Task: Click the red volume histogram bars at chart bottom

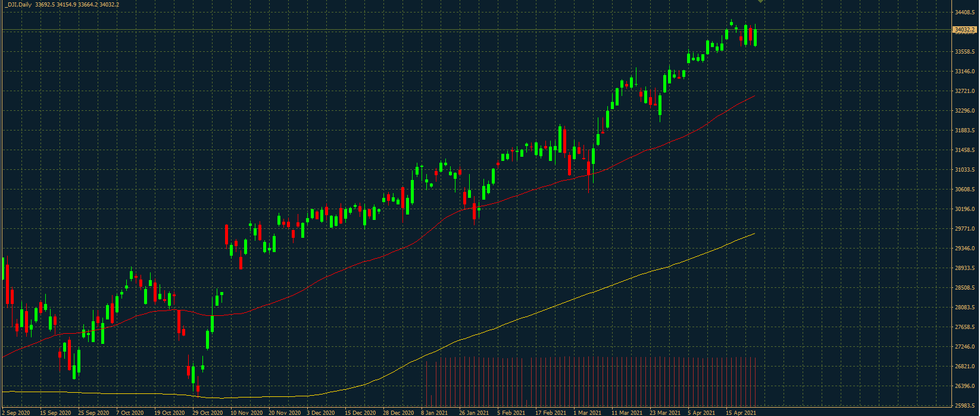Action: (x=591, y=381)
